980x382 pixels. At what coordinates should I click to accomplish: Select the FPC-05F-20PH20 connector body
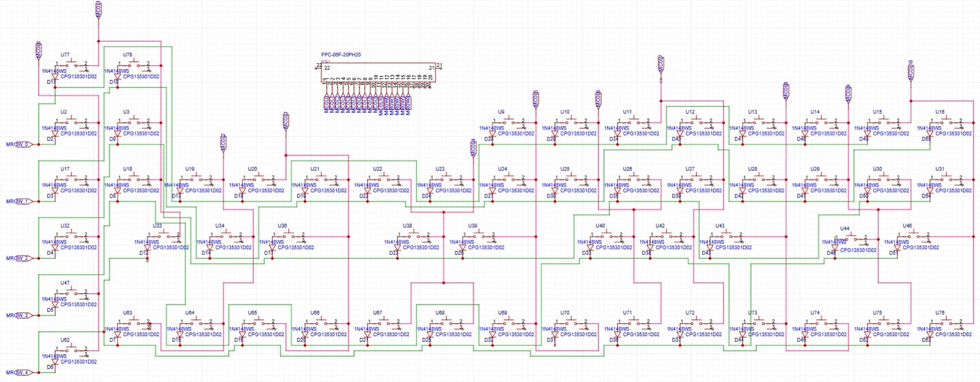pos(379,72)
